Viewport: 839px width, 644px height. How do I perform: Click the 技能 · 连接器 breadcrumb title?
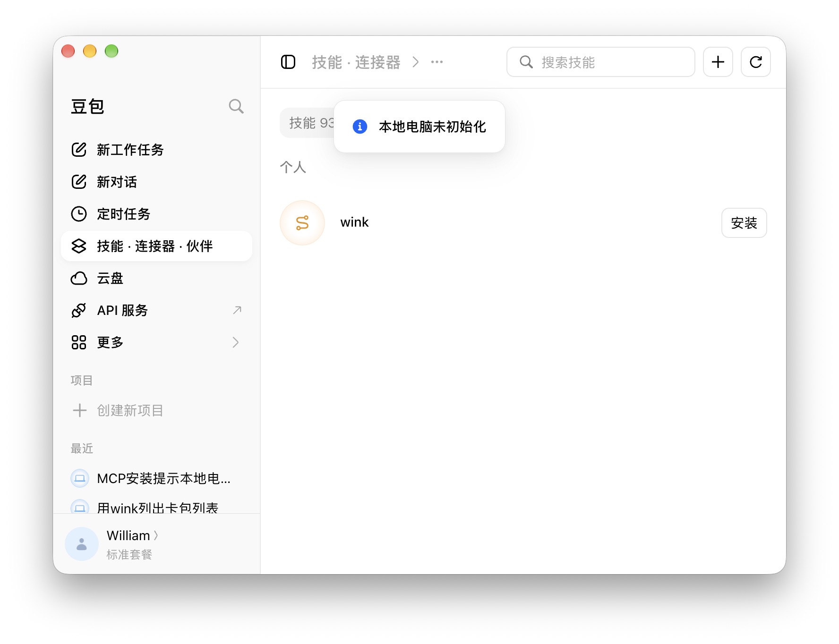point(356,62)
